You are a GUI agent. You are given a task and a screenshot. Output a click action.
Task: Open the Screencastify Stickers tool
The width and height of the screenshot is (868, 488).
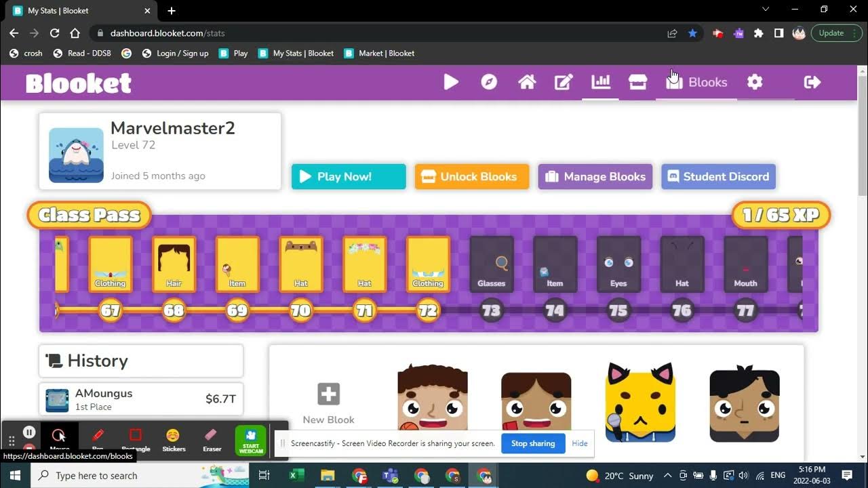pos(174,439)
